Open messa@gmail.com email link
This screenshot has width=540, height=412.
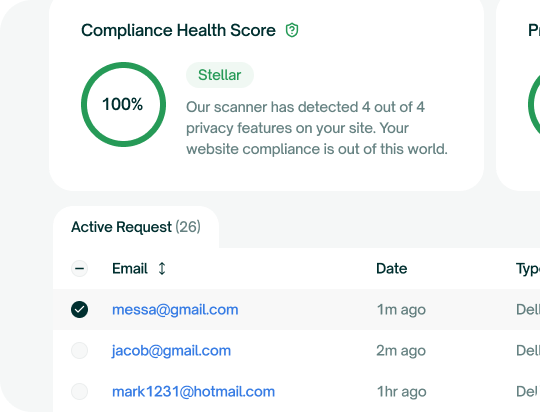coord(175,310)
